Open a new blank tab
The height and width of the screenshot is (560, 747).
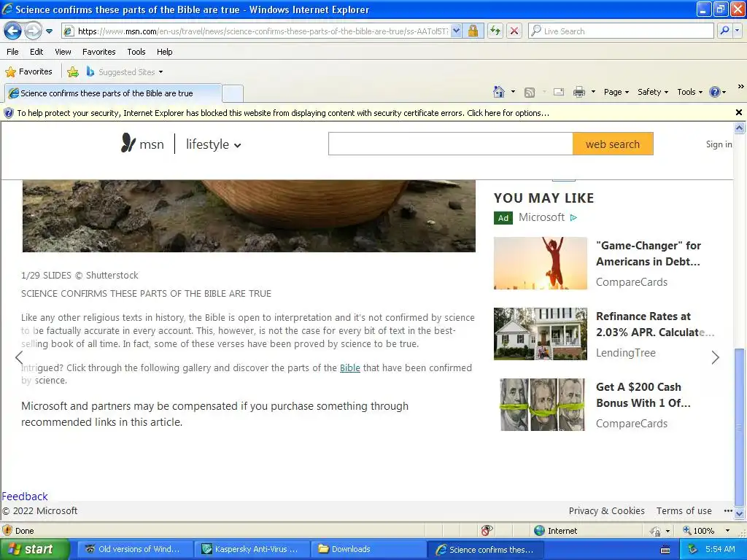[x=233, y=93]
